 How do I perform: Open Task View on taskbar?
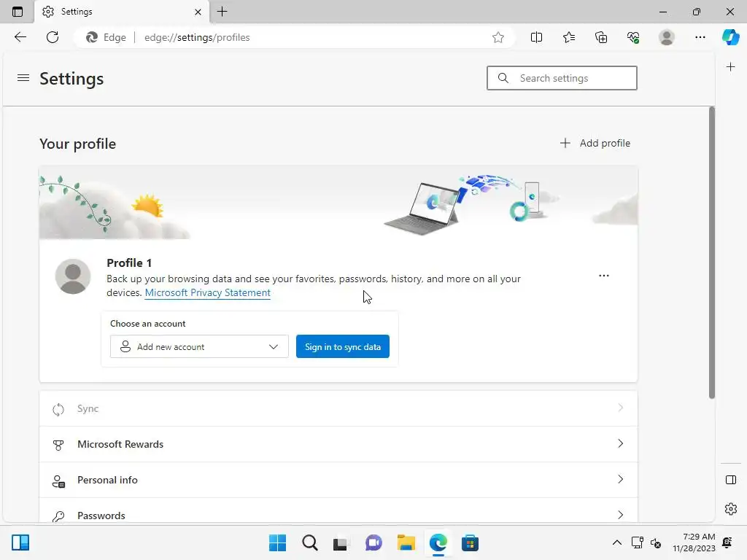pos(341,542)
